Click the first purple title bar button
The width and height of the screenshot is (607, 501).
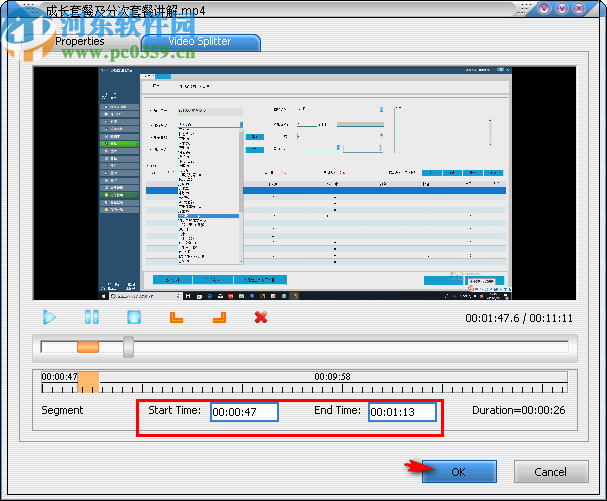544,9
